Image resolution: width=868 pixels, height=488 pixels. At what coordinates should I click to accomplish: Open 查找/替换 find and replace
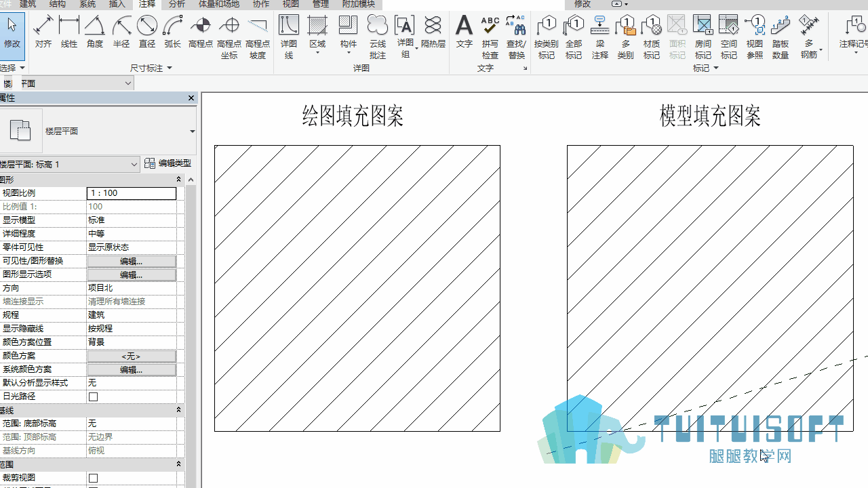click(x=516, y=37)
